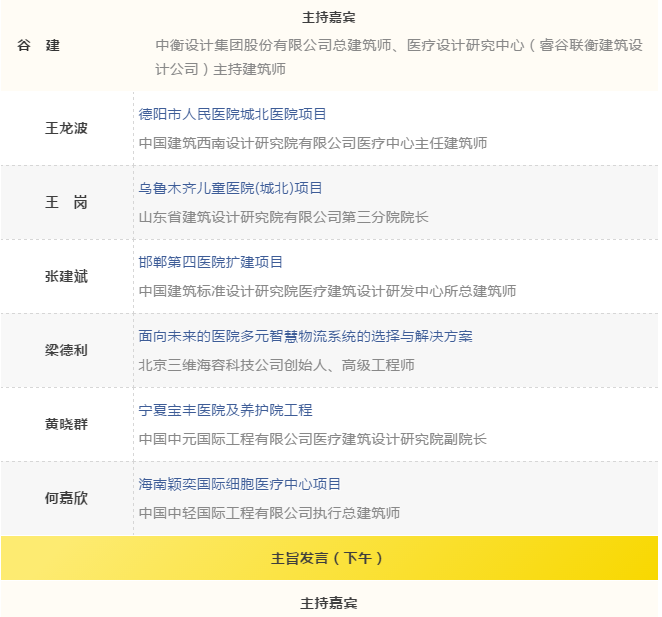Select the 中国建筑西南设计研究院 affiliation text
The width and height of the screenshot is (662, 617).
pos(313,143)
